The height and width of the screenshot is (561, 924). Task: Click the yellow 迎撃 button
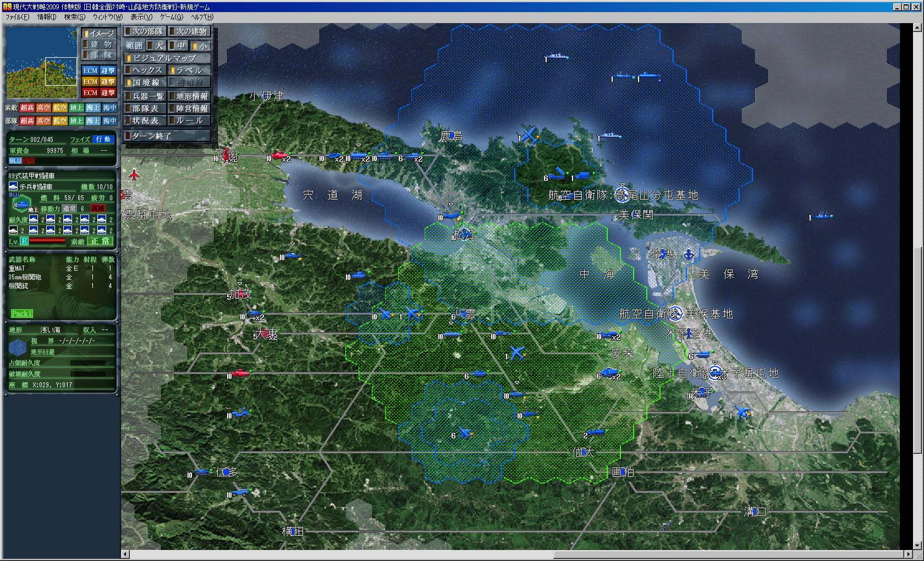click(x=108, y=81)
